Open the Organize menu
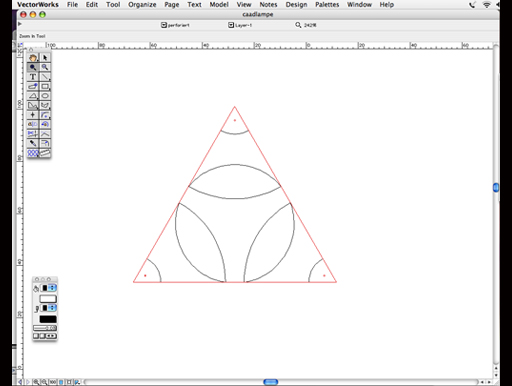Image resolution: width=512 pixels, height=386 pixels. [142, 5]
